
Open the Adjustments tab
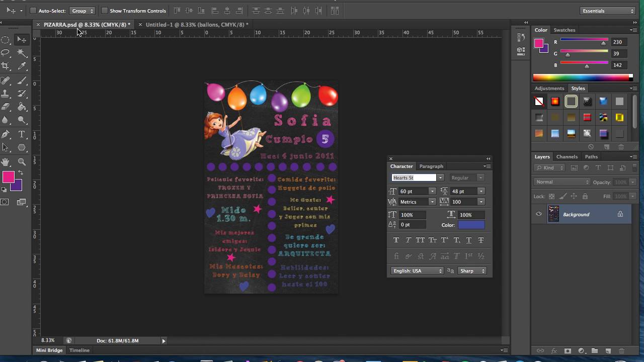[x=549, y=88]
